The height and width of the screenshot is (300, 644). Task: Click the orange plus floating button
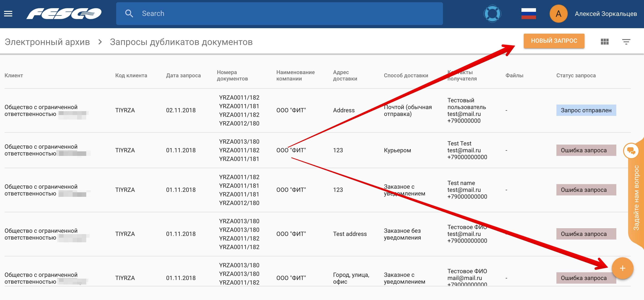[622, 268]
